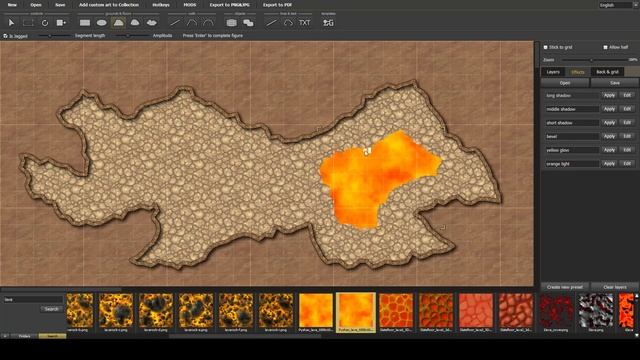Toggle the Is jagged checkbox
This screenshot has width=640, height=360.
tap(5, 36)
